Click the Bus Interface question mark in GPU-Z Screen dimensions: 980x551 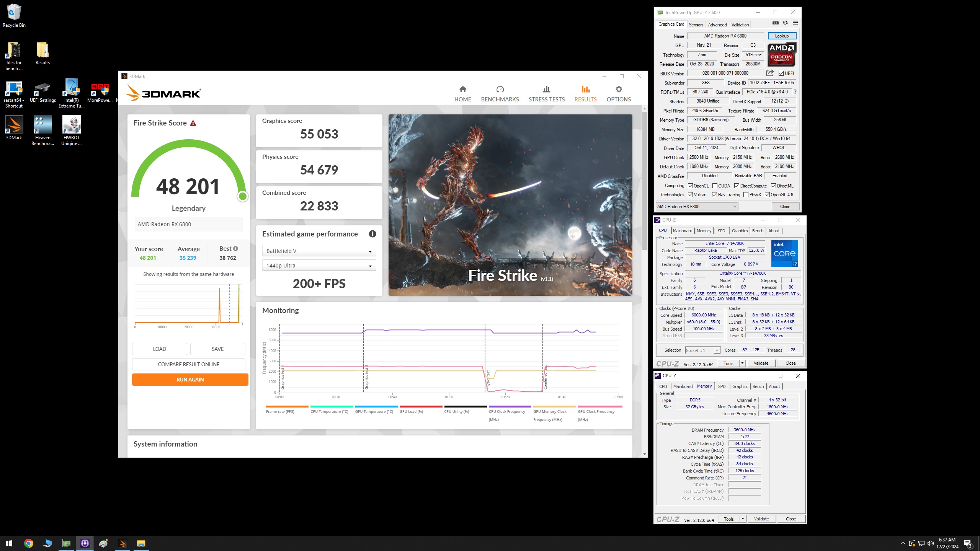click(x=795, y=92)
